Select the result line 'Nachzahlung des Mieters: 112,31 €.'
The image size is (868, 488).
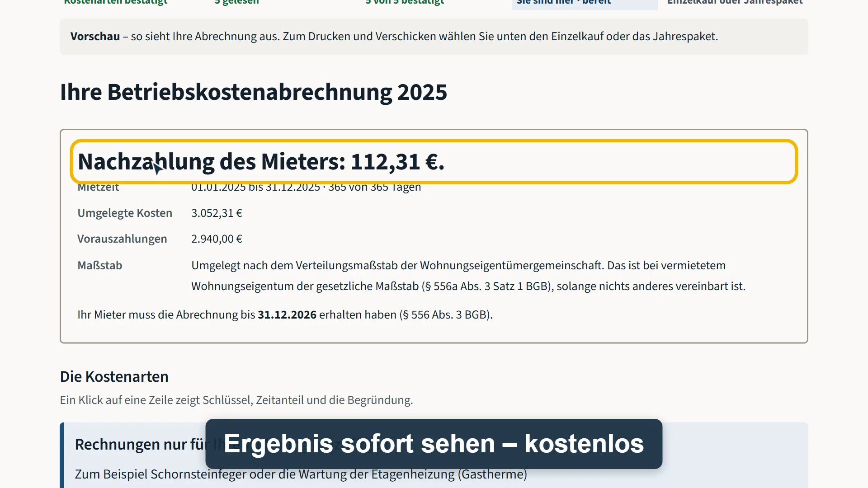click(x=261, y=162)
